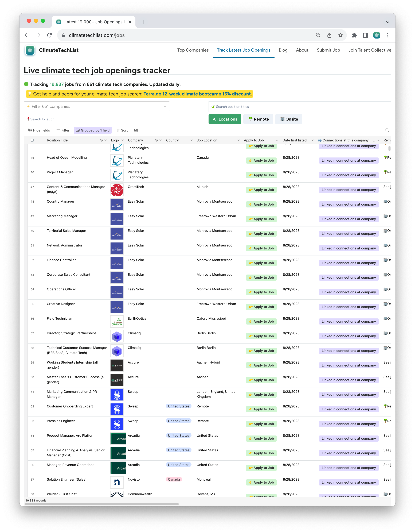This screenshot has width=415, height=532.
Task: Open Terra.do bootcamp discount link
Action: coord(197,94)
